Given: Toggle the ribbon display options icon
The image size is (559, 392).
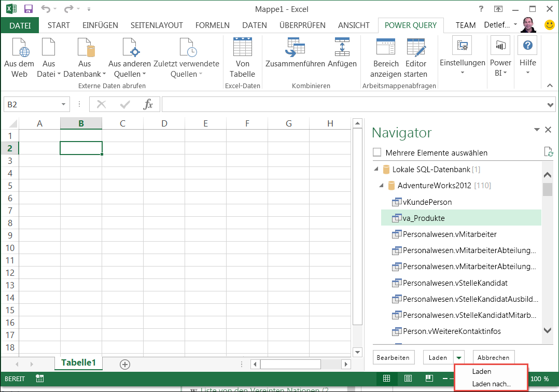Looking at the screenshot, I should [x=498, y=9].
